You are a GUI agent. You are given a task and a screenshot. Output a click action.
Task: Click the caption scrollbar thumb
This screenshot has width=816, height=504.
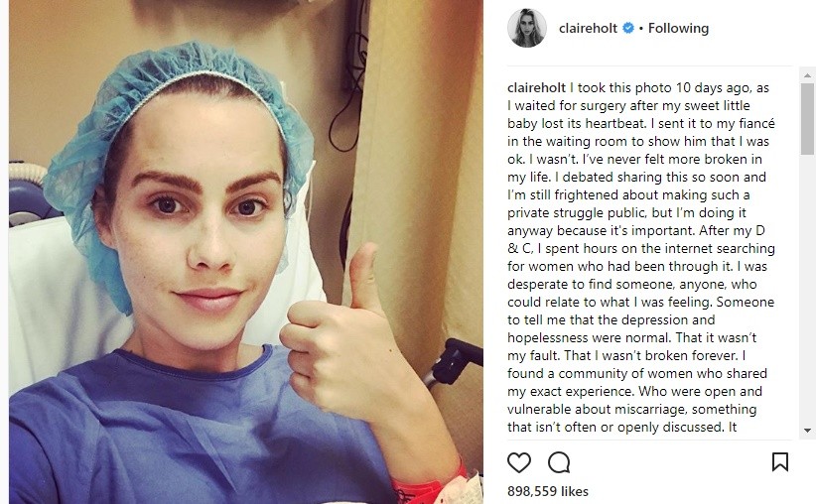click(x=807, y=119)
